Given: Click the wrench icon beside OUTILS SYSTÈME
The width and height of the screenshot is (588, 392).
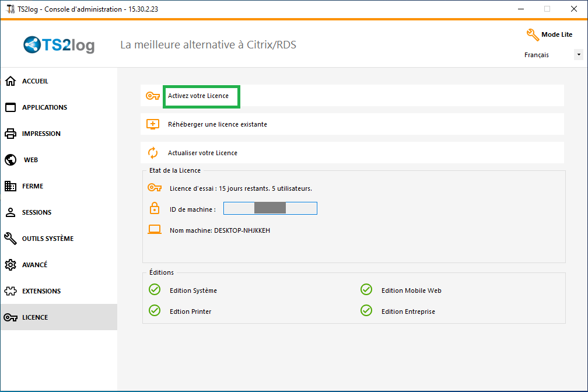Looking at the screenshot, I should pyautogui.click(x=10, y=239).
